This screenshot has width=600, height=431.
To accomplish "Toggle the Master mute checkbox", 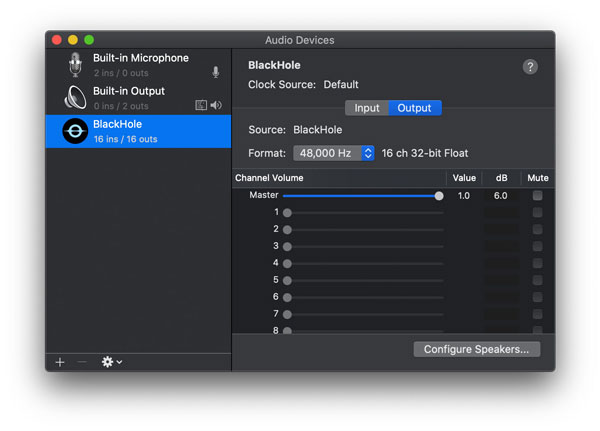I will tap(537, 196).
